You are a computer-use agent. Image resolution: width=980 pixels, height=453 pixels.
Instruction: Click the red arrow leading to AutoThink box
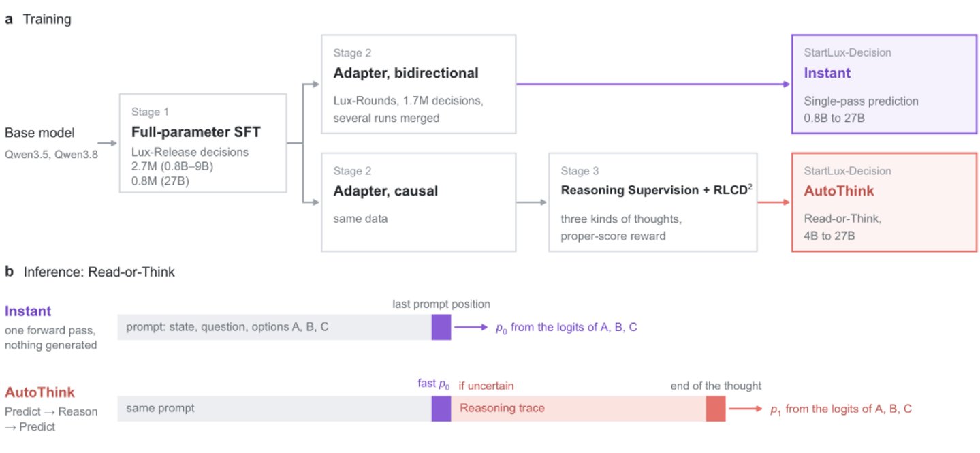(x=774, y=202)
